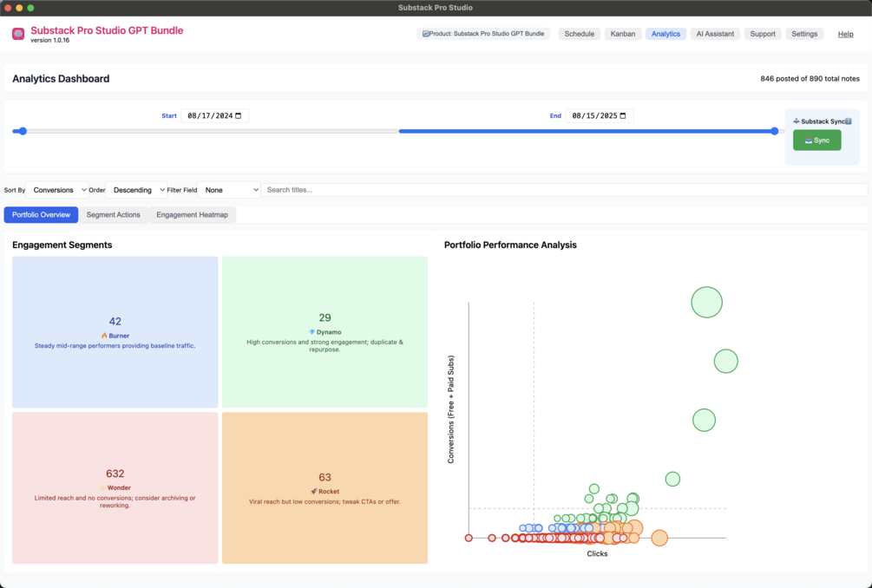Open the Start date calendar picker icon

coord(239,115)
